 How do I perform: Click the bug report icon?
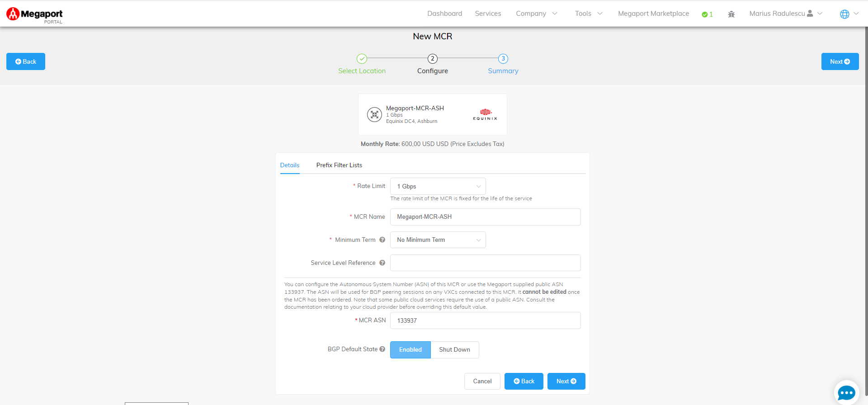[731, 14]
